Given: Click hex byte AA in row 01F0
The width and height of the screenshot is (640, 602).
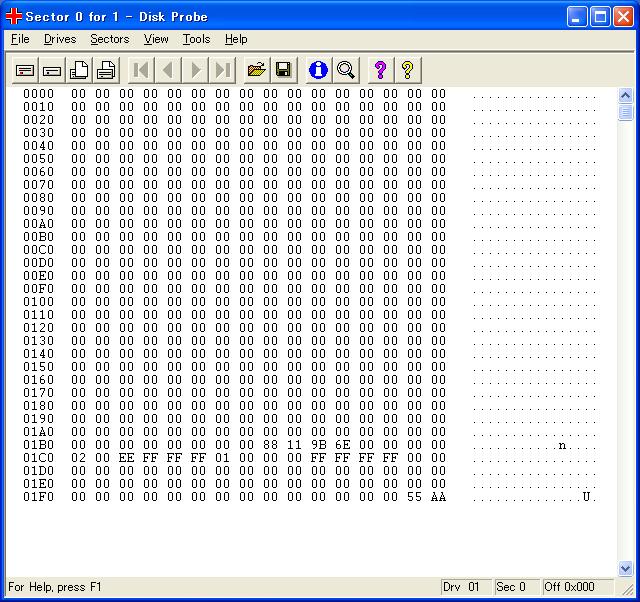Looking at the screenshot, I should (x=438, y=497).
